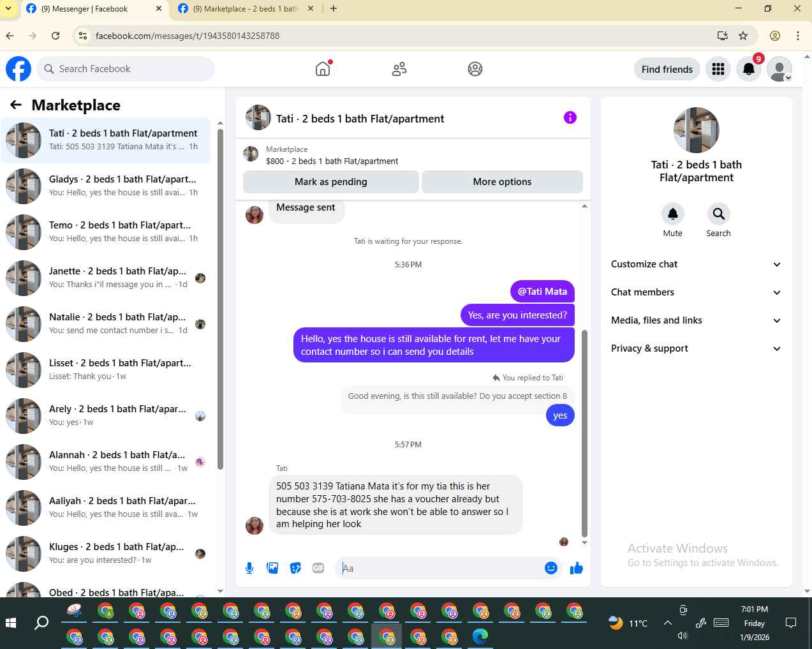Open Chrome profile icon in toolbar
Viewport: 812px width, 649px height.
(775, 36)
